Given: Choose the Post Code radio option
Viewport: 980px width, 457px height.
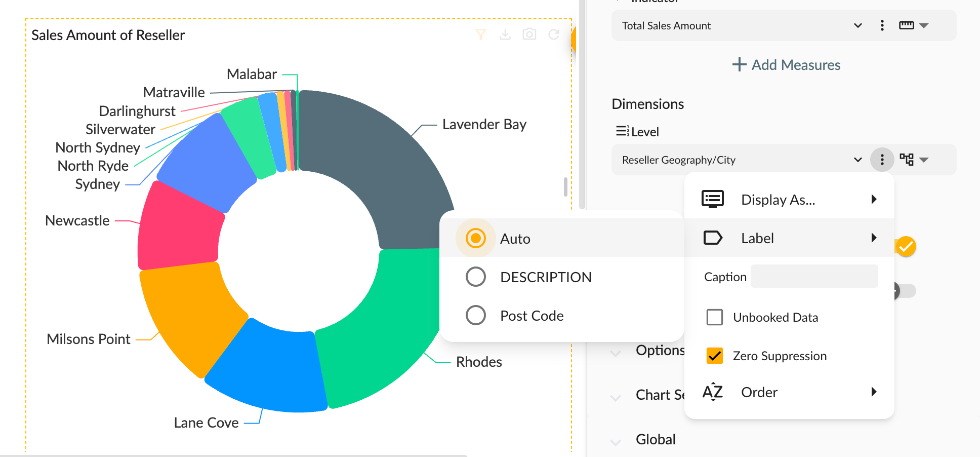Looking at the screenshot, I should (476, 315).
